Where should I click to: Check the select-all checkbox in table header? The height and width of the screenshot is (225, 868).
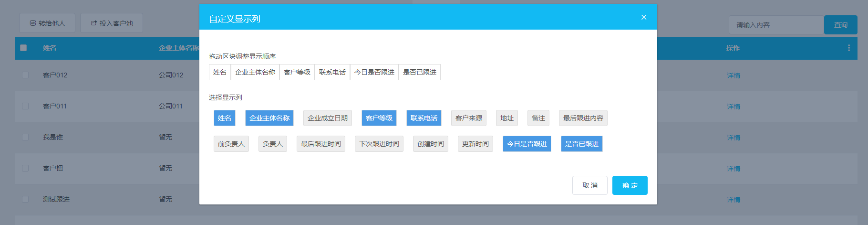23,48
